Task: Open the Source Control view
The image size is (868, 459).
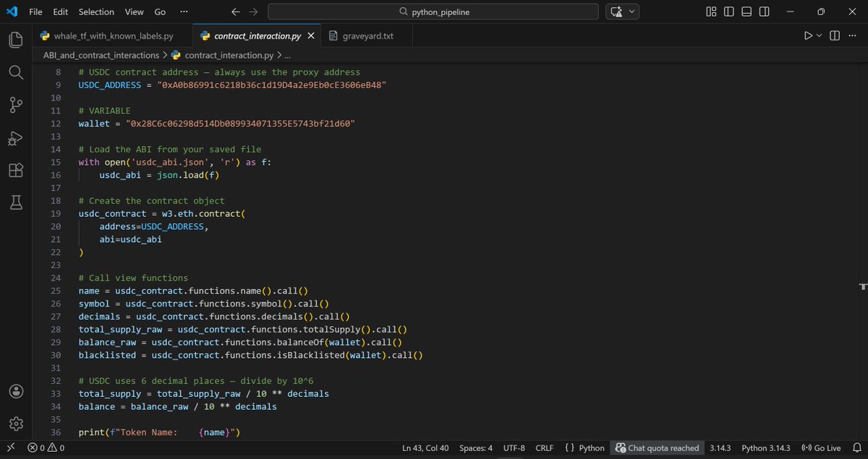Action: coord(16,105)
